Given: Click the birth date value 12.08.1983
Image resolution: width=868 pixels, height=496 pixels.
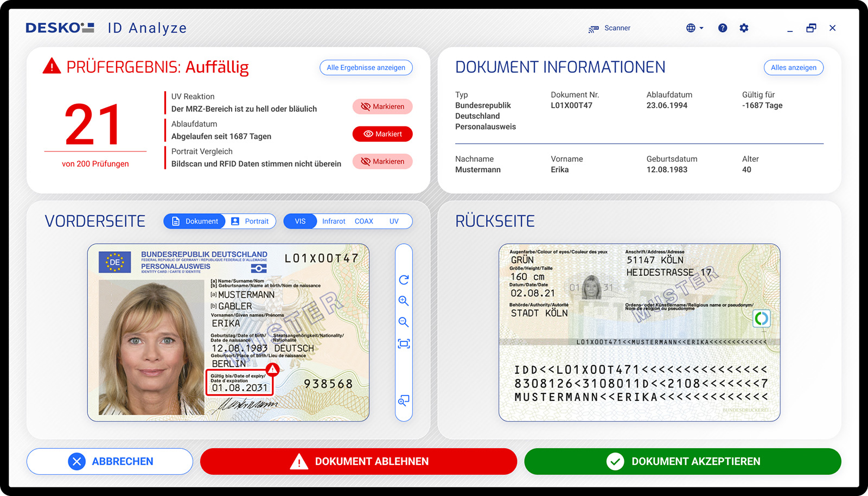Looking at the screenshot, I should coord(667,170).
